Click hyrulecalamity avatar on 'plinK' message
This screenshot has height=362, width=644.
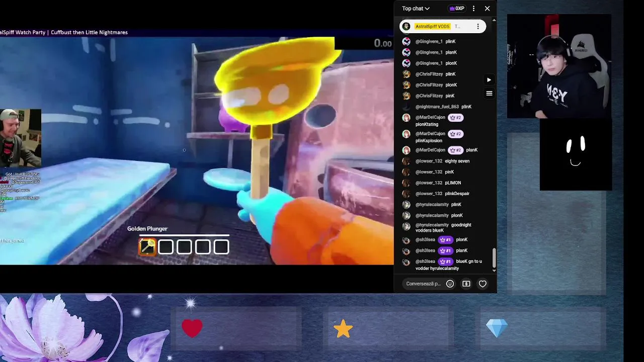click(406, 205)
